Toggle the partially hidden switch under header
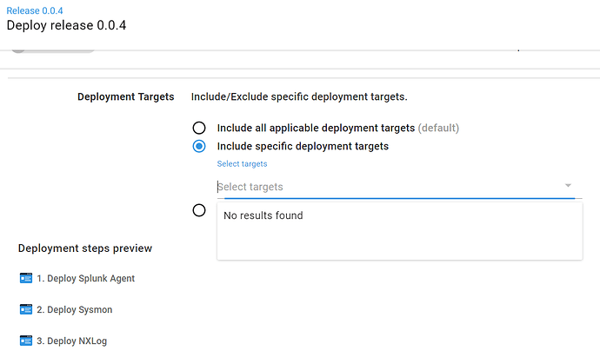Screen dimensions: 600x364 click(53, 50)
